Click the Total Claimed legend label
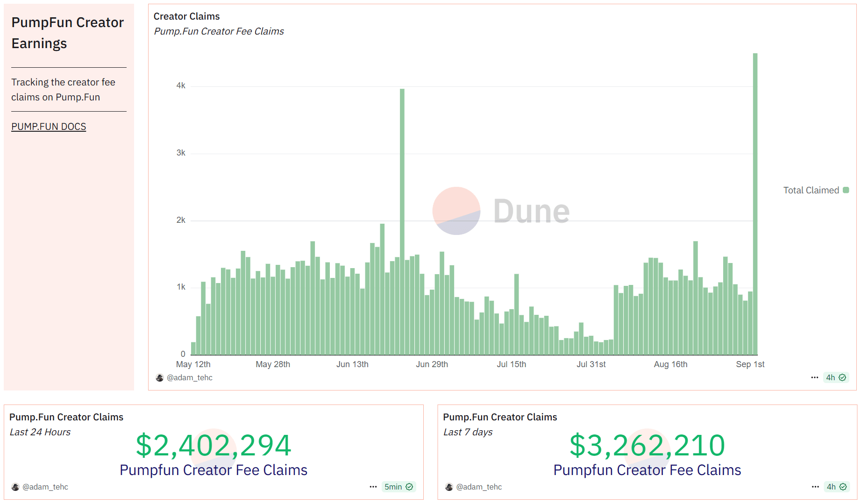The height and width of the screenshot is (504, 861). [811, 190]
